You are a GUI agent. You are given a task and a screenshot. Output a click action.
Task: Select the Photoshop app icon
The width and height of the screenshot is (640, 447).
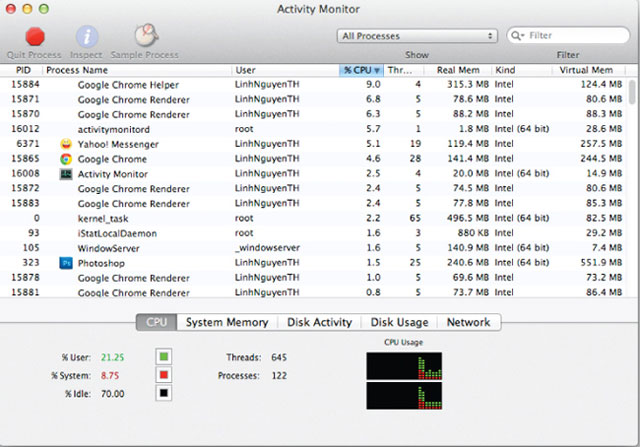pos(66,262)
